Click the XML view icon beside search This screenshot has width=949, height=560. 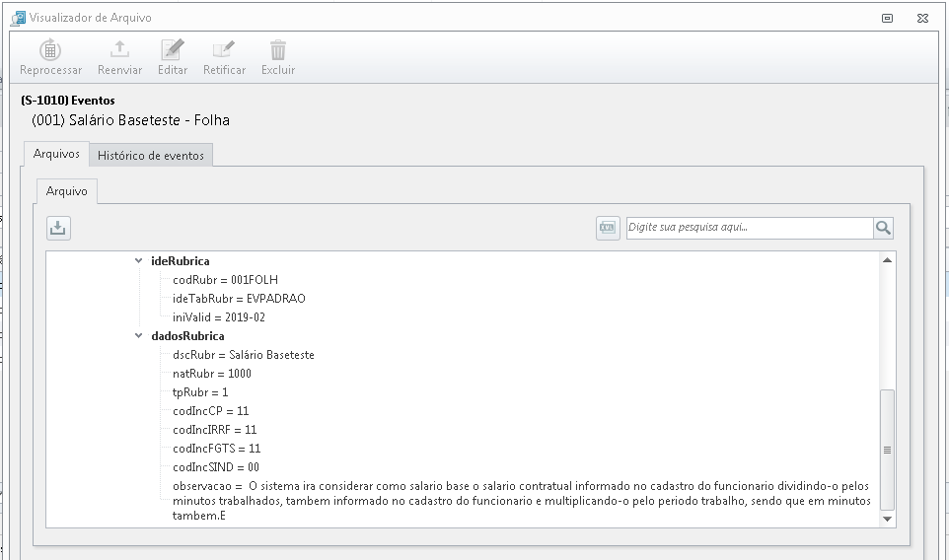tap(608, 228)
